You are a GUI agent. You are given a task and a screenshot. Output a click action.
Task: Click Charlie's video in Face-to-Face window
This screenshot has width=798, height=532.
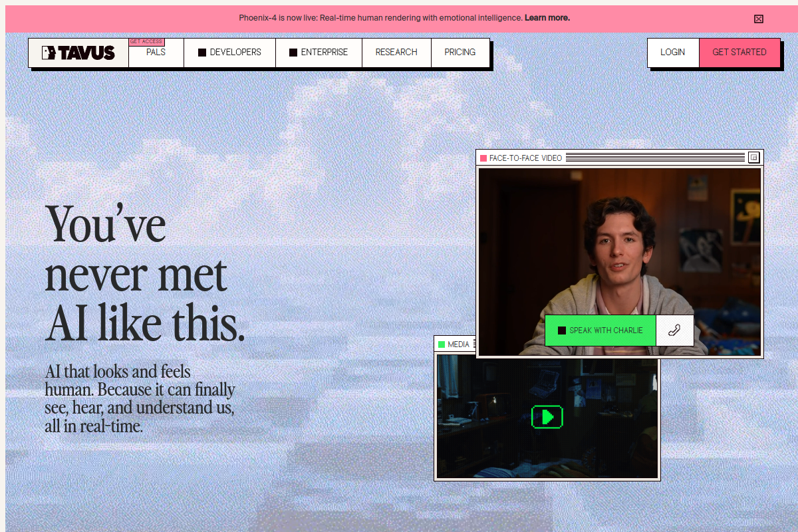coord(619,261)
